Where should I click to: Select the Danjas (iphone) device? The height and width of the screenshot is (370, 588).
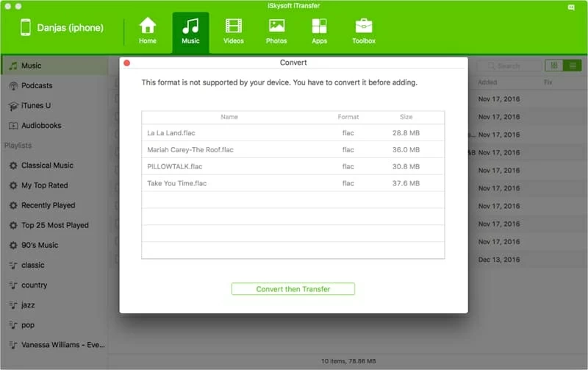[x=60, y=29]
